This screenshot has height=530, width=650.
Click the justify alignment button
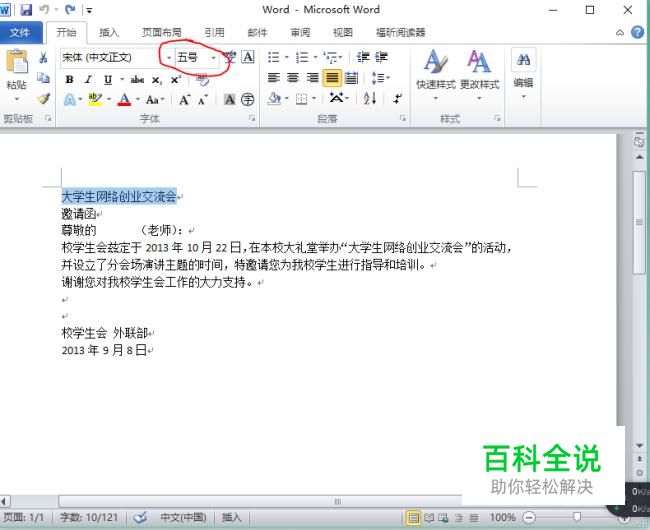pyautogui.click(x=332, y=77)
